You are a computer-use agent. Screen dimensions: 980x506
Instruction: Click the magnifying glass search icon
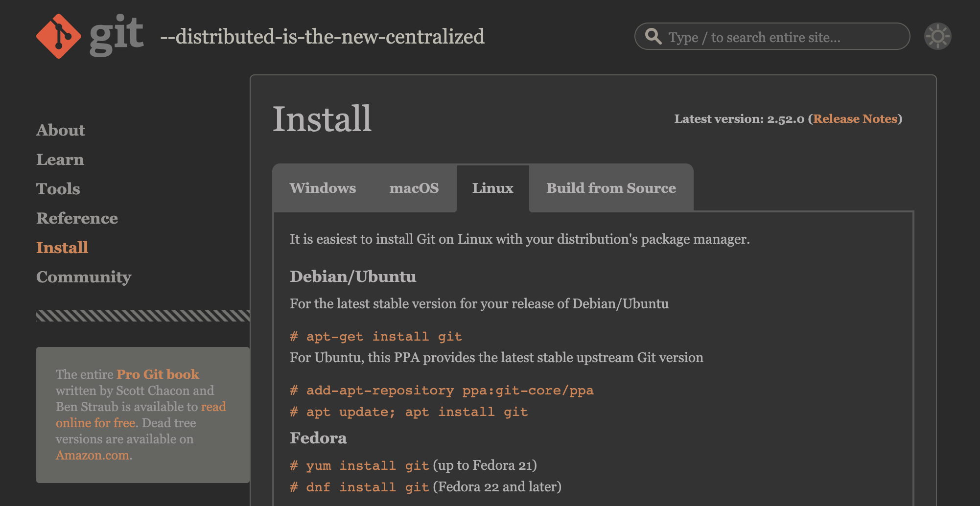[x=653, y=36]
